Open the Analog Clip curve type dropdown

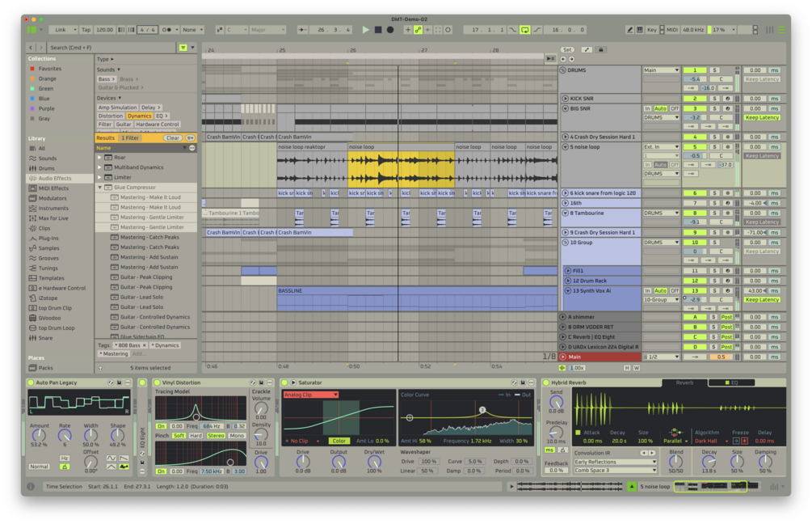[x=311, y=395]
